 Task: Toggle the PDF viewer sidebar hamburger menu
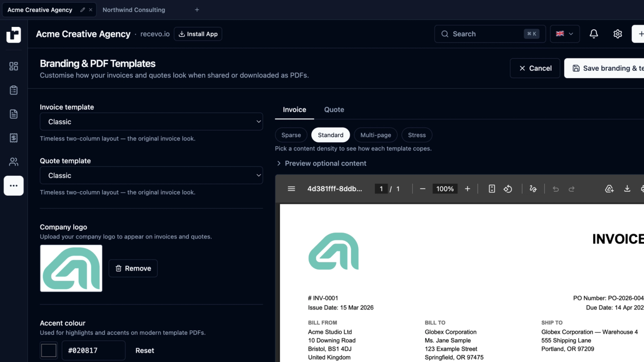click(291, 189)
